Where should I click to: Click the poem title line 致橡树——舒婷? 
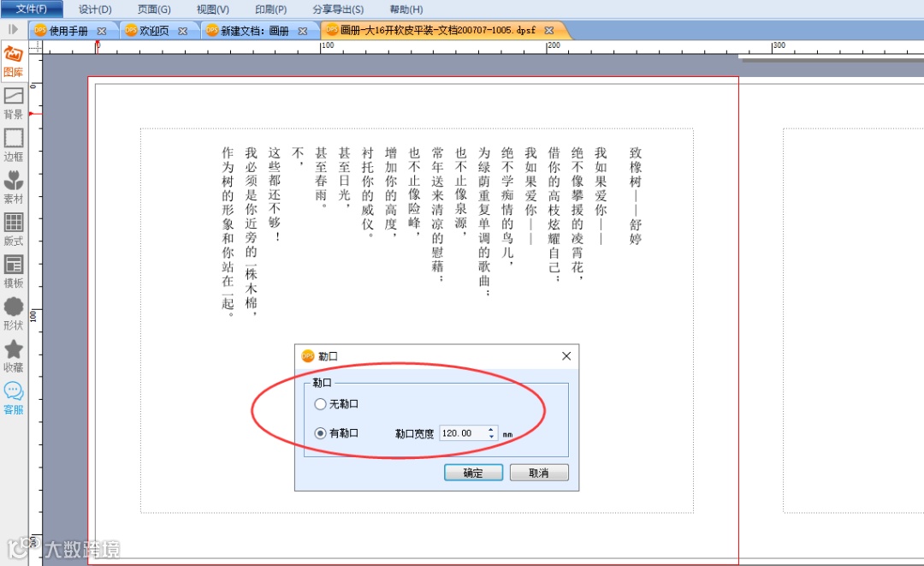[635, 196]
